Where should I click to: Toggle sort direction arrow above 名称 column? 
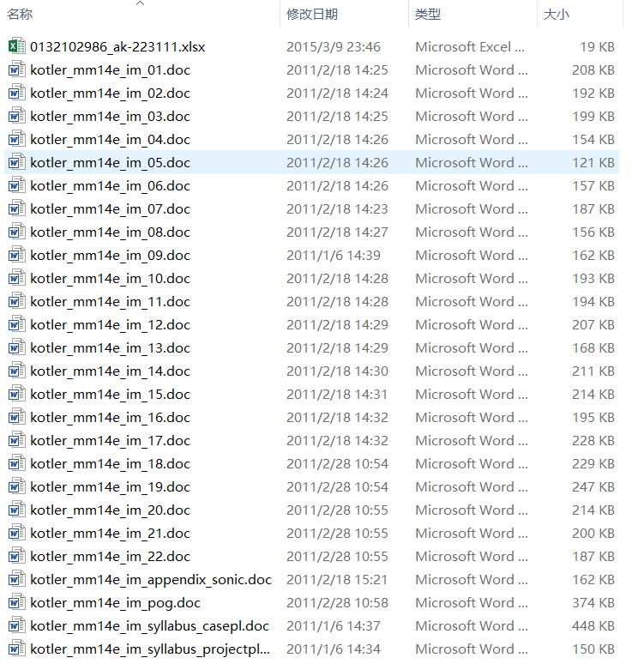point(140,3)
